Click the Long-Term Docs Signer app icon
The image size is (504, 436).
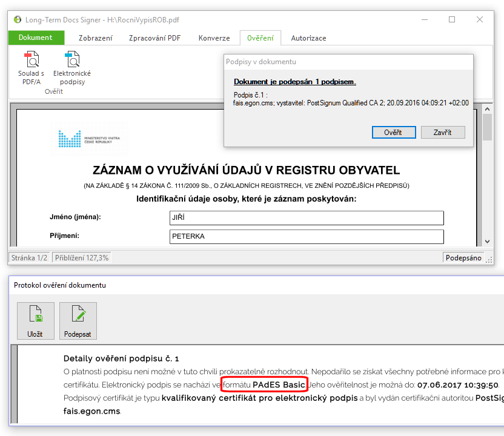(x=18, y=19)
